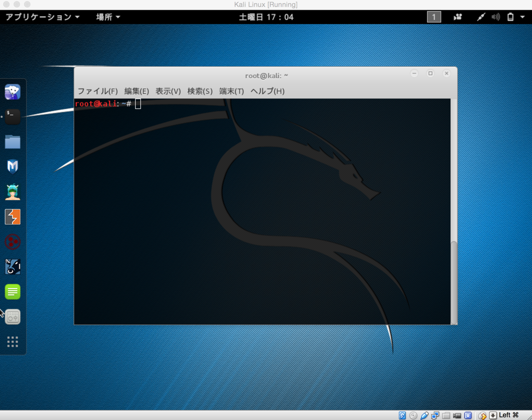Open 表示(V) menu in terminal

[x=168, y=91]
